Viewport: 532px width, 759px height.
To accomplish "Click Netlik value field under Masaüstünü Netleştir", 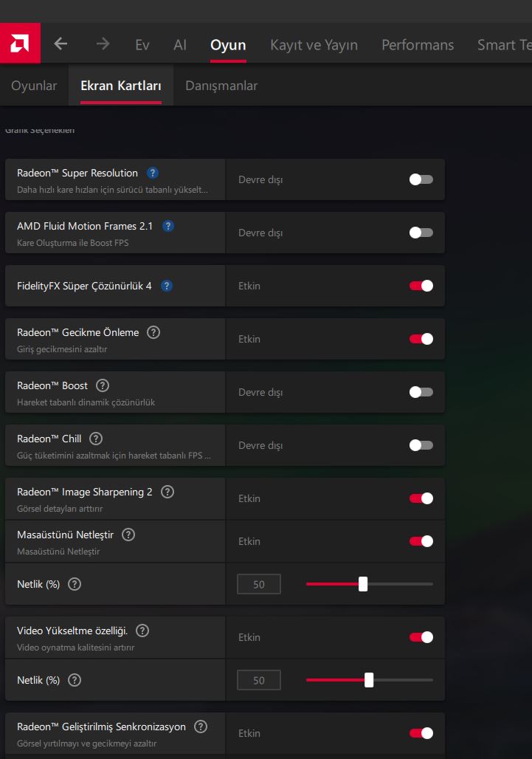I will coord(259,584).
